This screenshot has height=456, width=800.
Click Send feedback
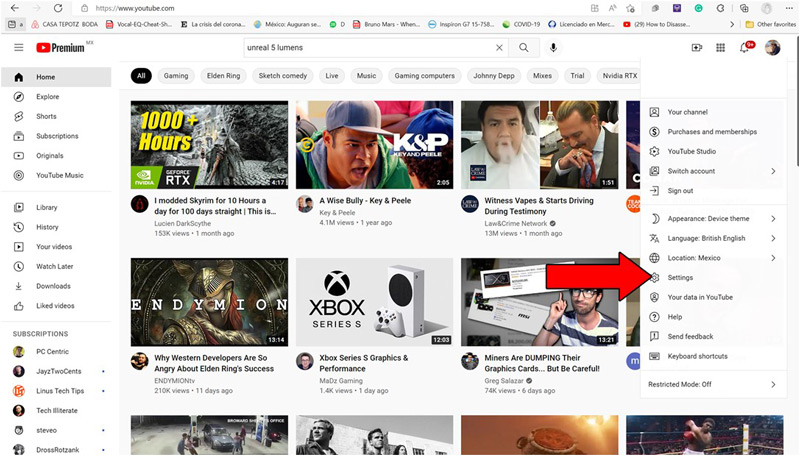tap(713, 337)
